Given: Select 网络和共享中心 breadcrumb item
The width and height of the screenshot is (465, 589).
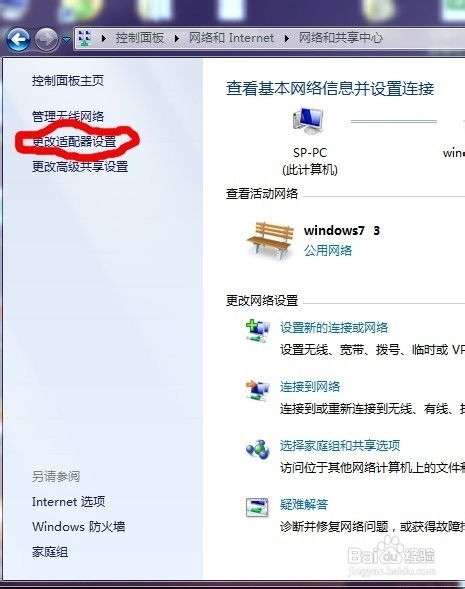Looking at the screenshot, I should [x=341, y=38].
